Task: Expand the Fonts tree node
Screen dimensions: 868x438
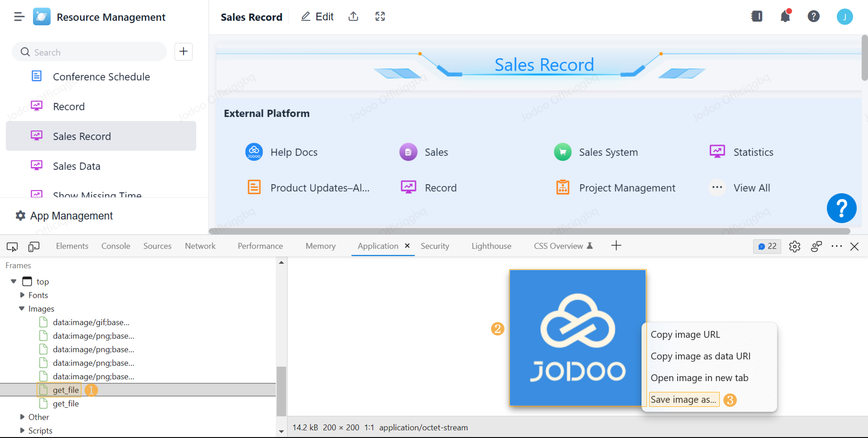Action: 22,295
